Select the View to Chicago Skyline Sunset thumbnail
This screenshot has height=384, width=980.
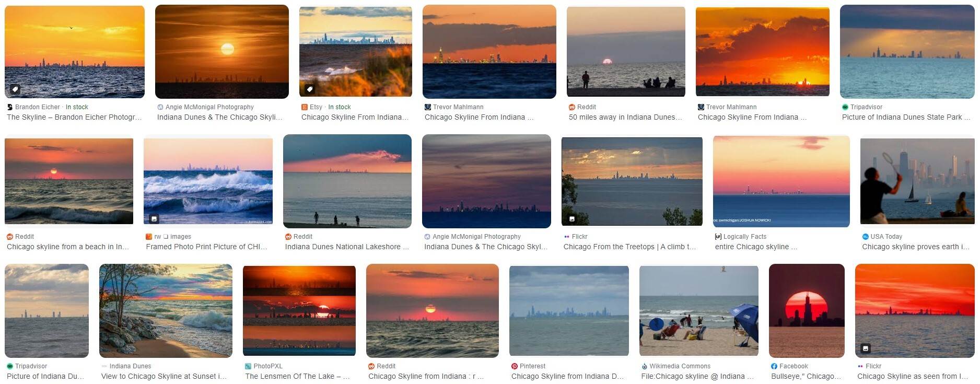pyautogui.click(x=166, y=310)
